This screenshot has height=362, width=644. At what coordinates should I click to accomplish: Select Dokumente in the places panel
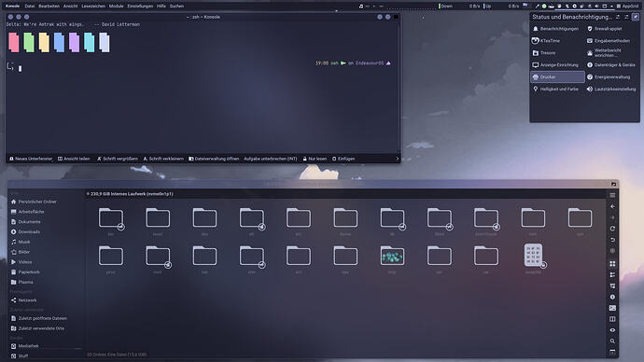coord(25,222)
